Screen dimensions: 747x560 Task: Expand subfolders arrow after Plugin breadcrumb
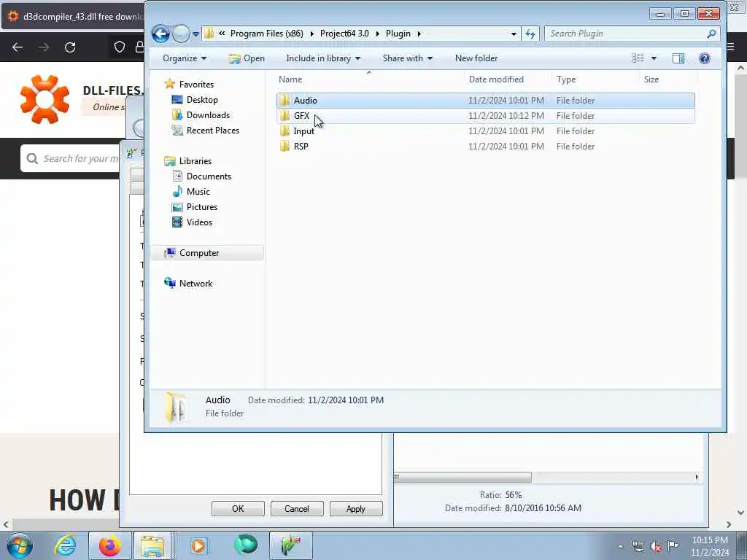click(419, 34)
